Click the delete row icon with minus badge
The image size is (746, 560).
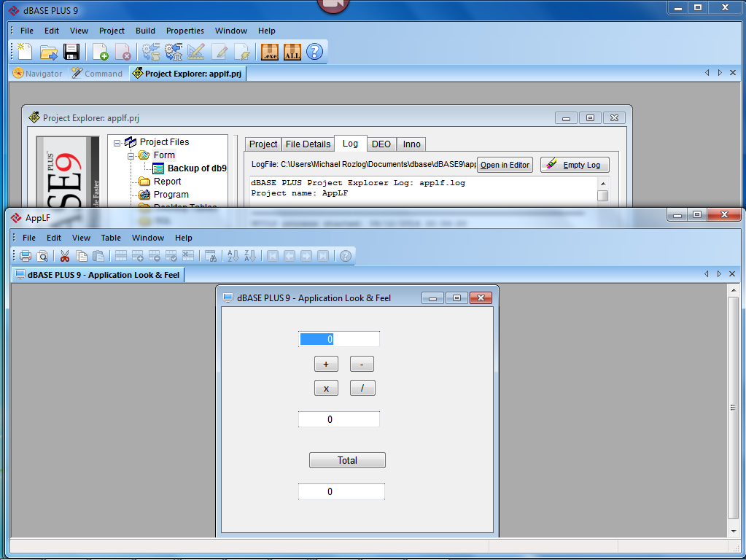[x=154, y=256]
